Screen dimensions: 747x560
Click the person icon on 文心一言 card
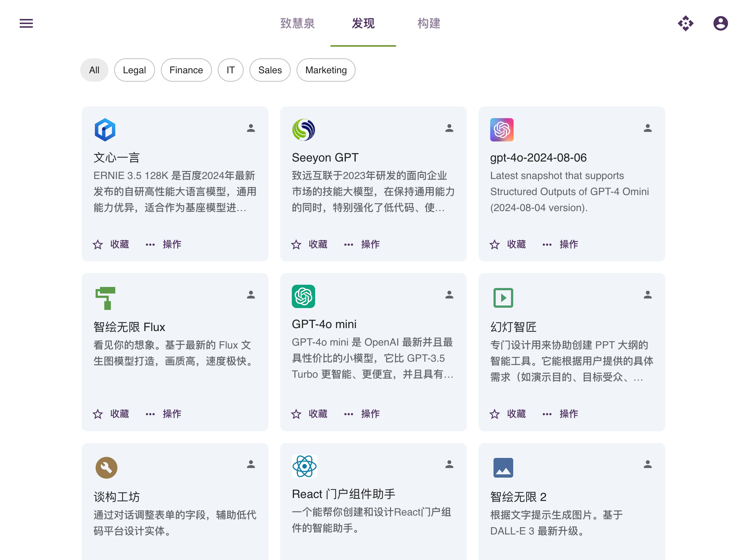tap(251, 128)
